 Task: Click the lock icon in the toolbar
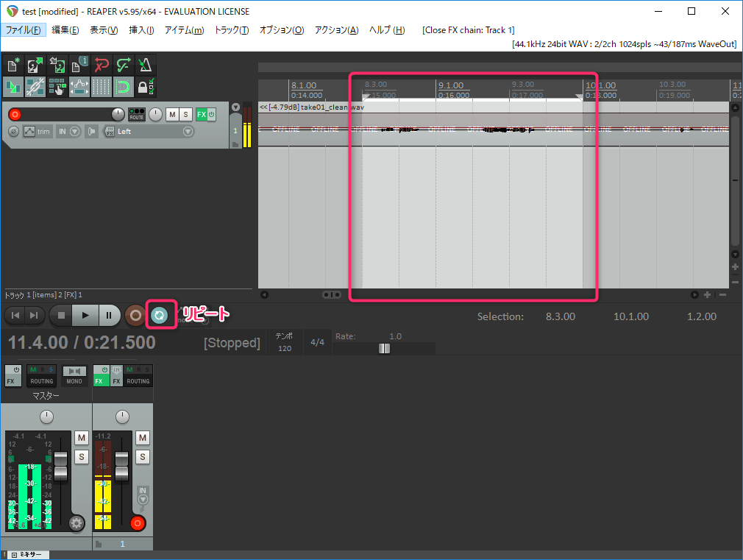[x=146, y=87]
